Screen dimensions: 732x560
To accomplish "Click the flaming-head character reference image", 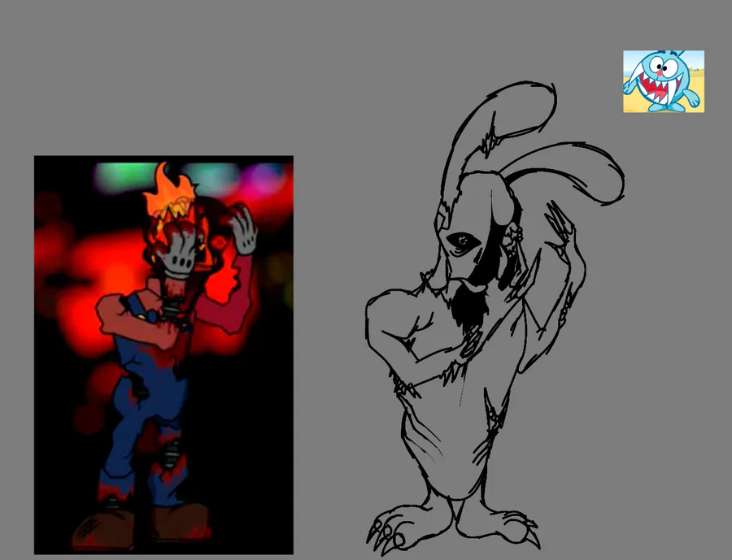I will (x=163, y=355).
